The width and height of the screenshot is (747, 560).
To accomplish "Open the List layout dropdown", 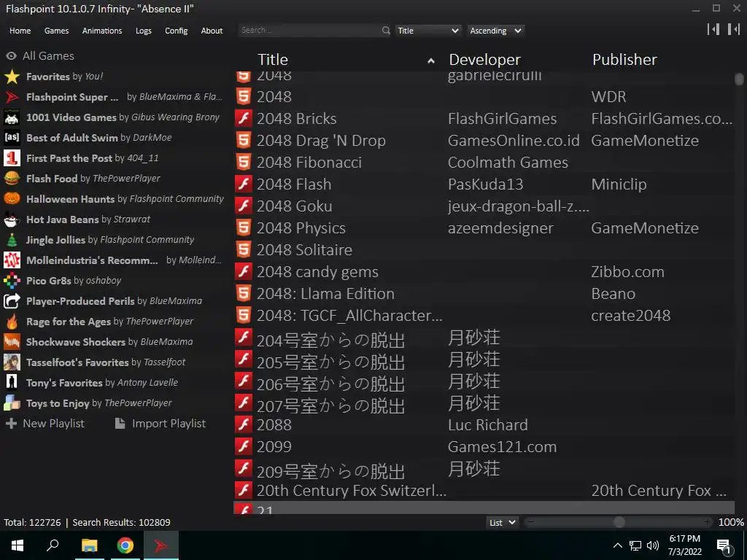I will pyautogui.click(x=503, y=522).
